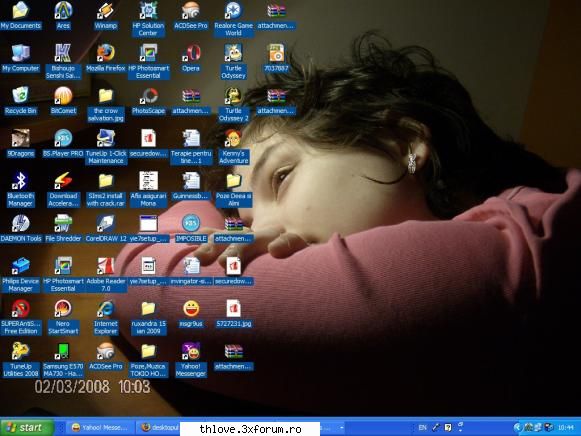Click the taskbar clock showing 10:44
Viewport: 581px width, 436px height.
point(566,427)
